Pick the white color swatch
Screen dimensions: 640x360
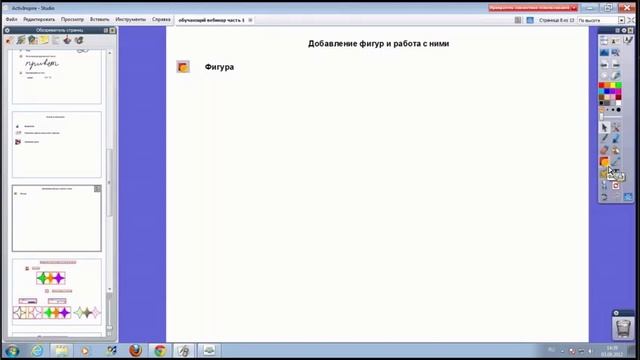(618, 102)
